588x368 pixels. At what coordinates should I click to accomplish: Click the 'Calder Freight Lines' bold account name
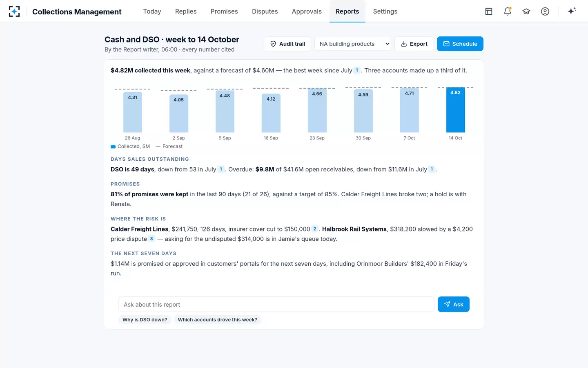(139, 229)
